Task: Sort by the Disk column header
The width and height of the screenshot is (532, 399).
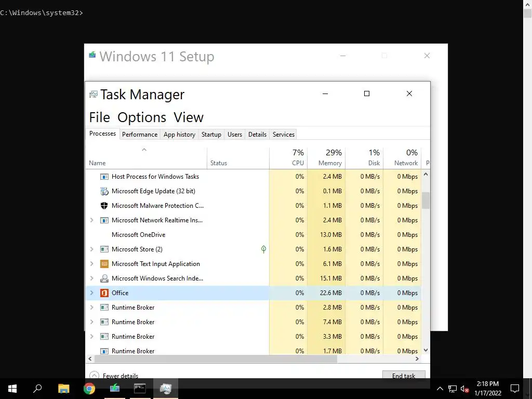Action: [x=364, y=158]
